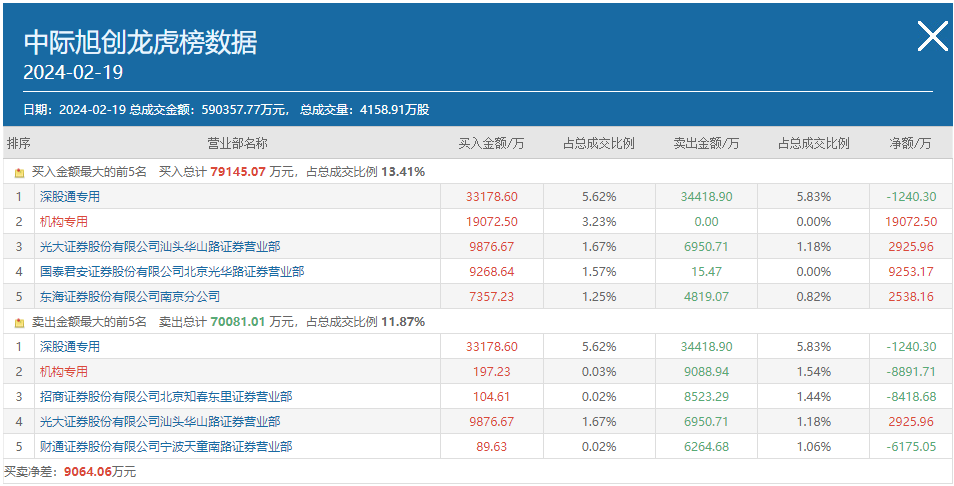Click total volume value 4158.91万股
This screenshot has height=486, width=954.
394,110
